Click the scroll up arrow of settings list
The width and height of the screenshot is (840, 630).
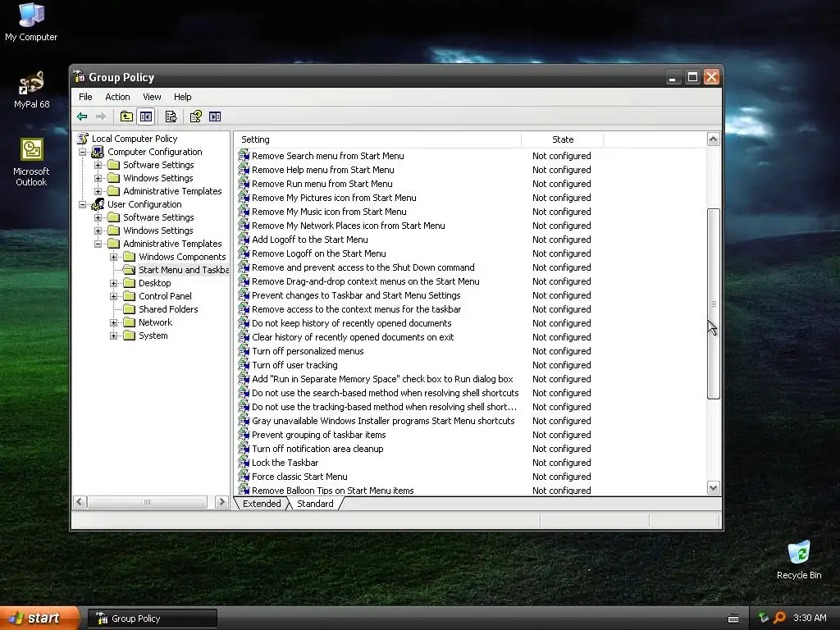click(x=713, y=139)
